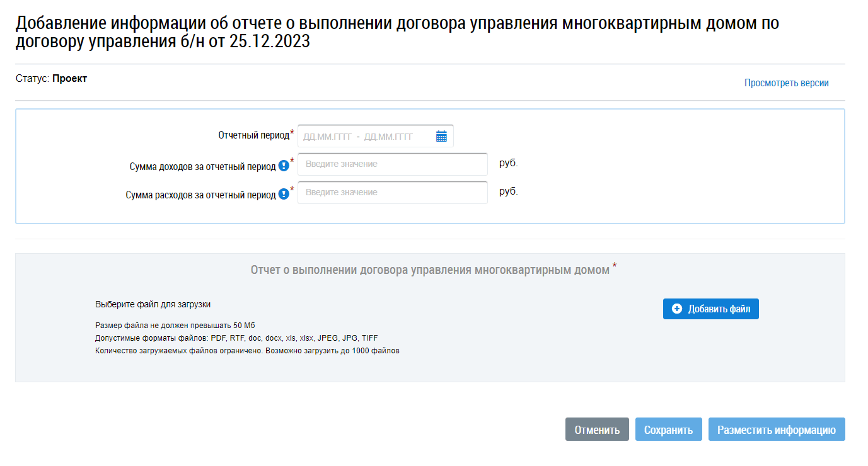Open the Просмотреть версии link

click(x=786, y=83)
